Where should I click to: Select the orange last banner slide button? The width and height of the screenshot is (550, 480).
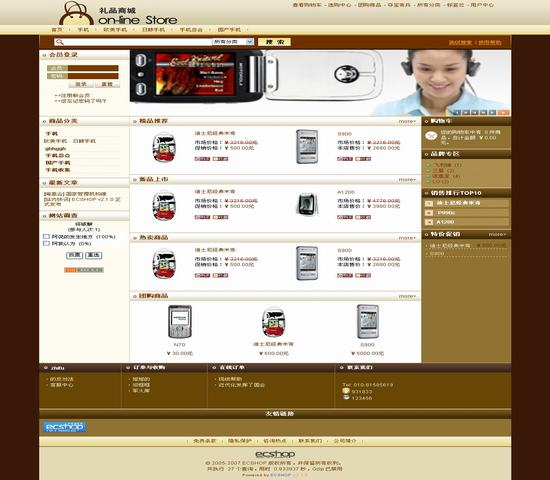point(504,112)
